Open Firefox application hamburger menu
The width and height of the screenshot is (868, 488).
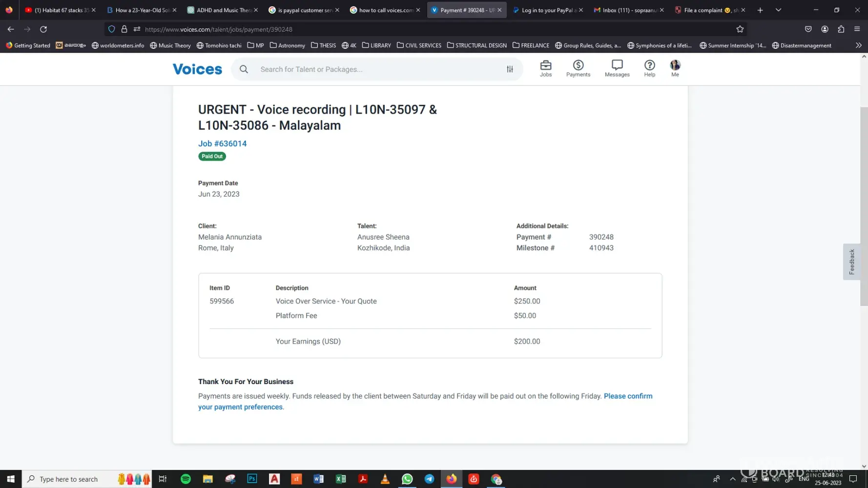[x=857, y=29]
